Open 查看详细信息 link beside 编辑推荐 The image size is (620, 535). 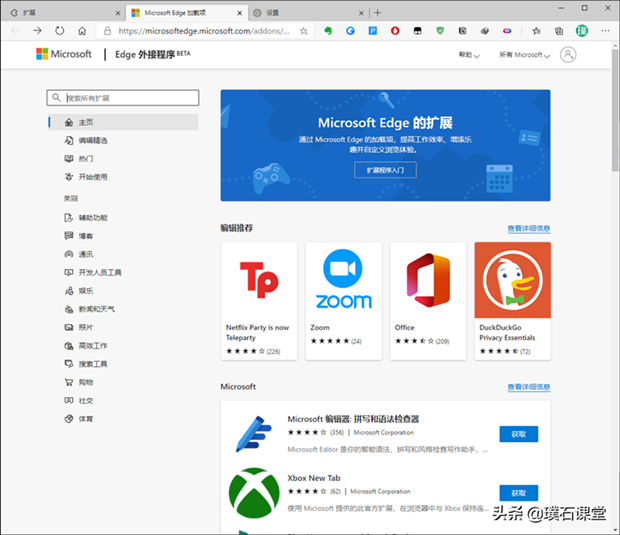(x=529, y=229)
